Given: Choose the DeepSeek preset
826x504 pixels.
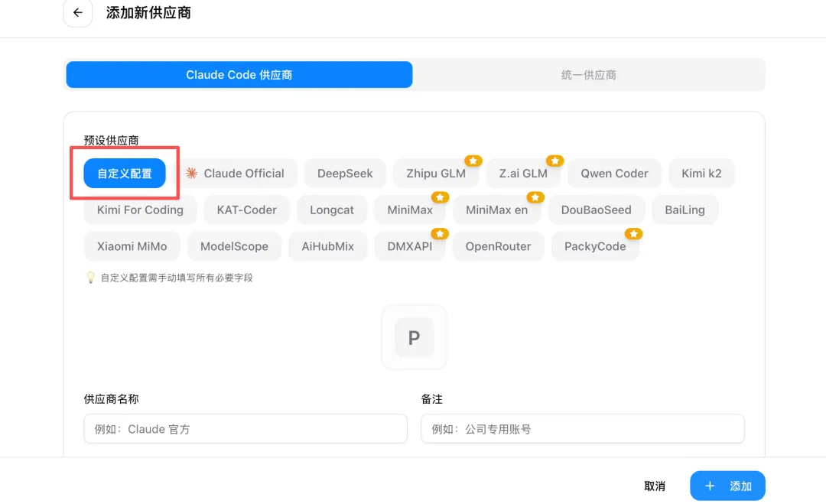Looking at the screenshot, I should [345, 174].
